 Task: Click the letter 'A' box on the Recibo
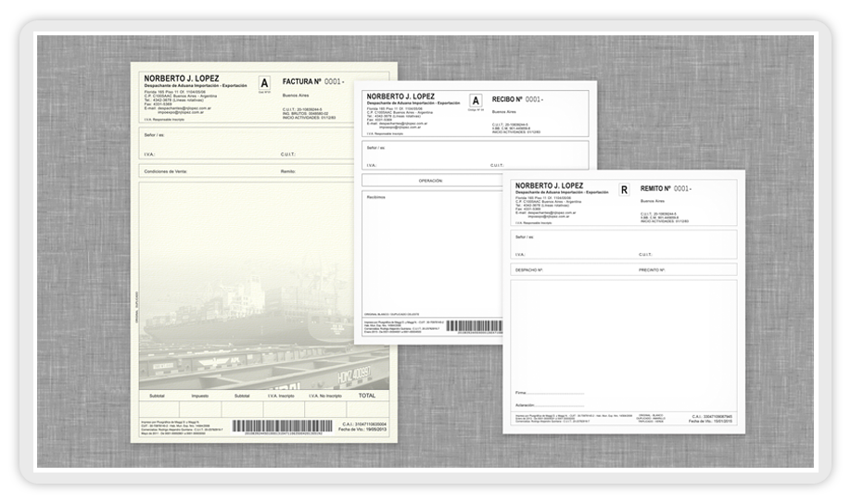click(x=476, y=101)
